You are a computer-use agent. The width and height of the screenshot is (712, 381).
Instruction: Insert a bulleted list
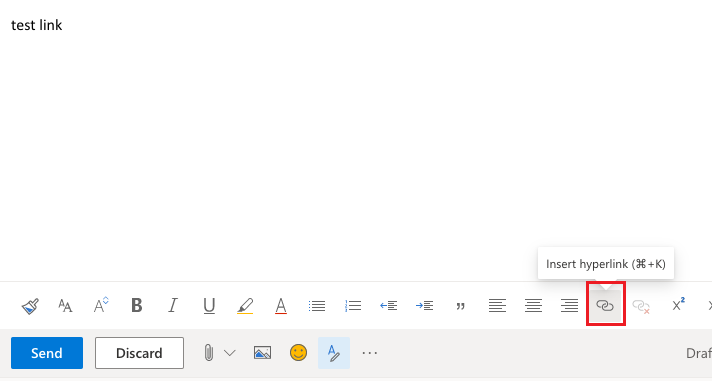316,306
